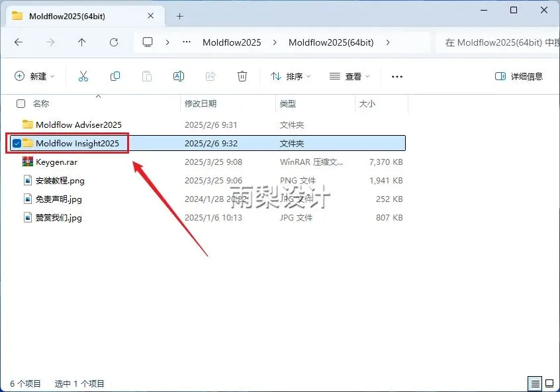Sort by the 名称 column header
Image resolution: width=560 pixels, height=392 pixels.
pos(41,103)
